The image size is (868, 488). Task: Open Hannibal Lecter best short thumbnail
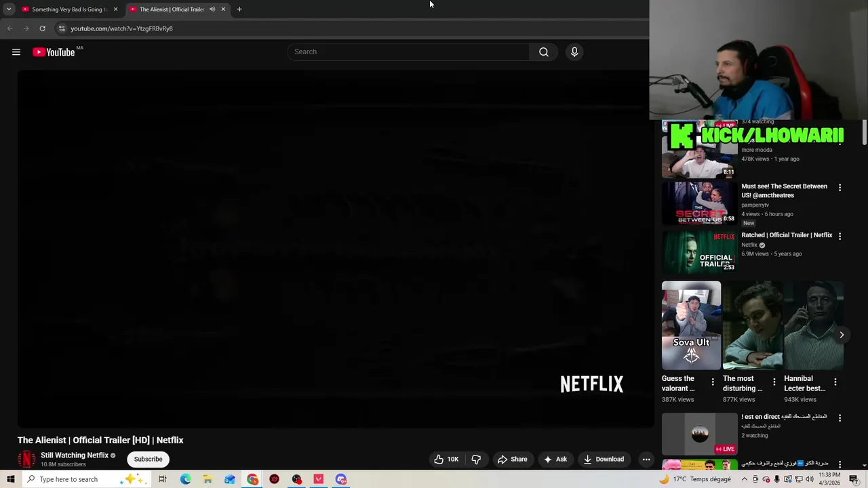(x=814, y=325)
